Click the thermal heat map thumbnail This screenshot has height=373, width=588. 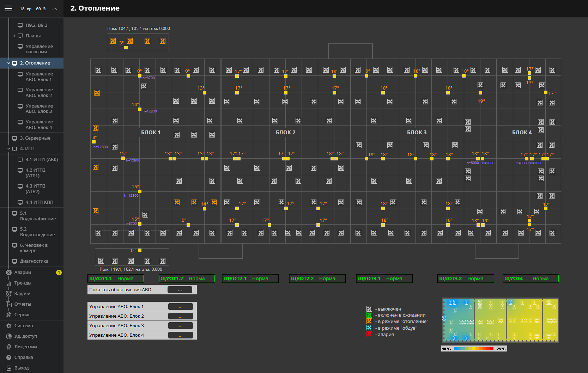(x=501, y=320)
